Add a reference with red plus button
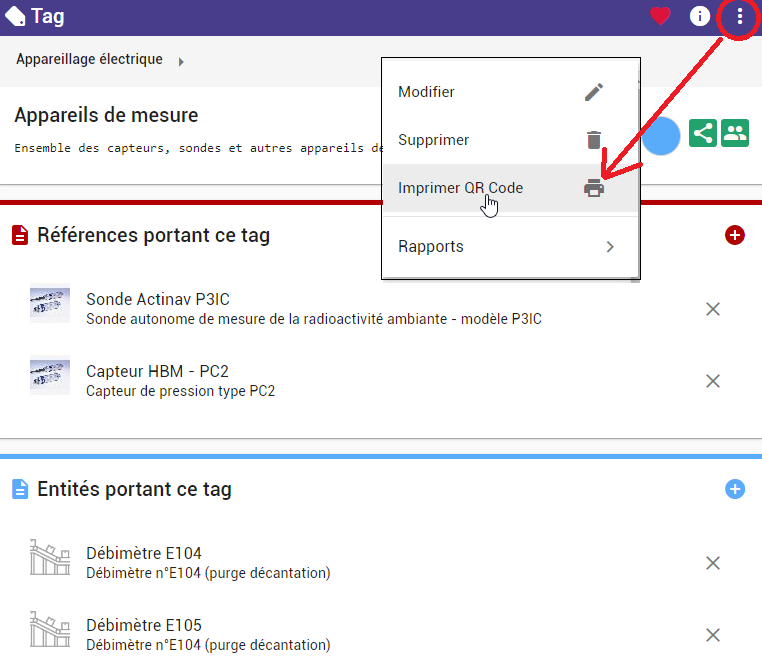Viewport: 762px width, 671px height. point(735,235)
